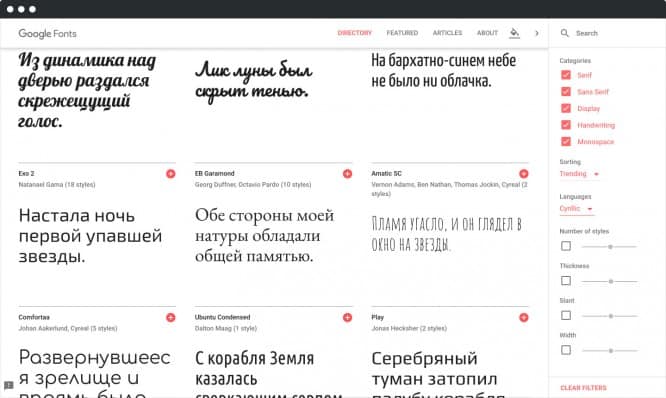Screen dimensions: 666x398
Task: Enable the Number of styles filter checkbox
Action: coord(566,246)
